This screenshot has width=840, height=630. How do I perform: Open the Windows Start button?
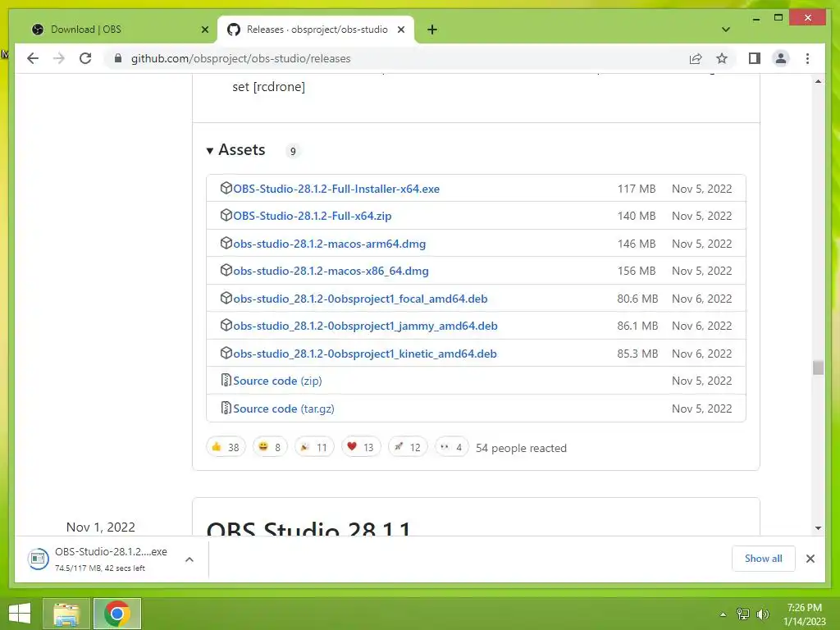click(x=20, y=614)
